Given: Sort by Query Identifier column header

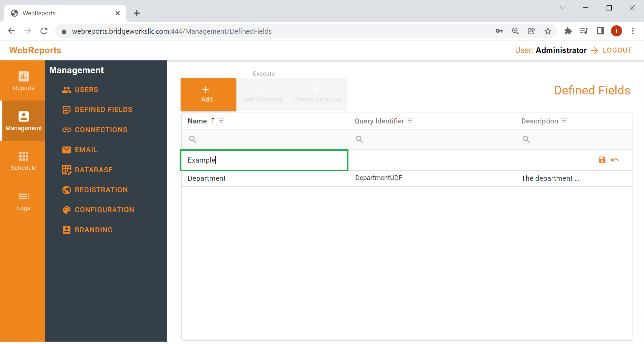Looking at the screenshot, I should click(379, 121).
